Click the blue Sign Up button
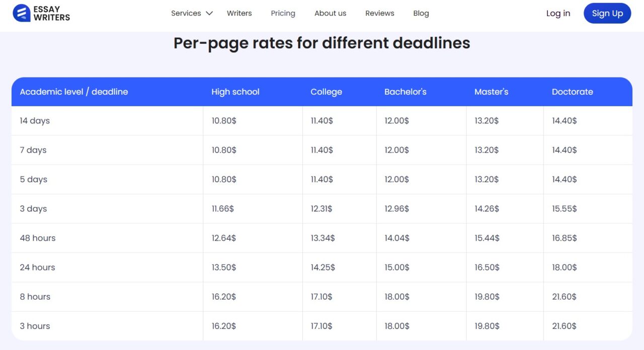644x350 pixels. point(607,13)
